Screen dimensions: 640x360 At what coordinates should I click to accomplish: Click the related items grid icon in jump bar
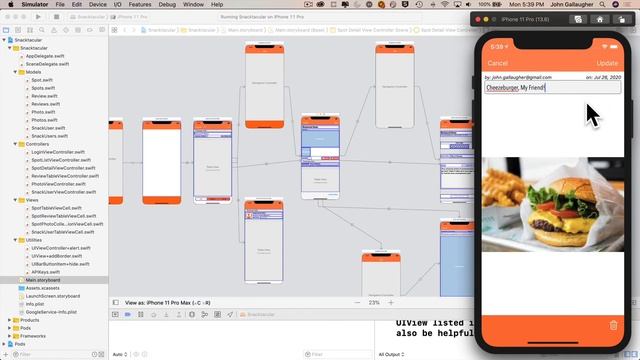[115, 30]
